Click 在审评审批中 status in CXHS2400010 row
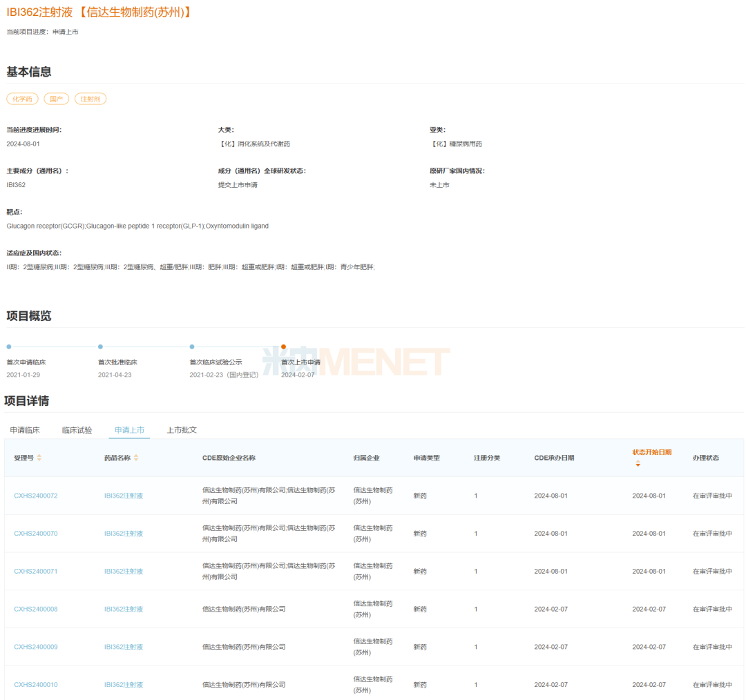Screen dimensions: 746x700 coord(712,685)
